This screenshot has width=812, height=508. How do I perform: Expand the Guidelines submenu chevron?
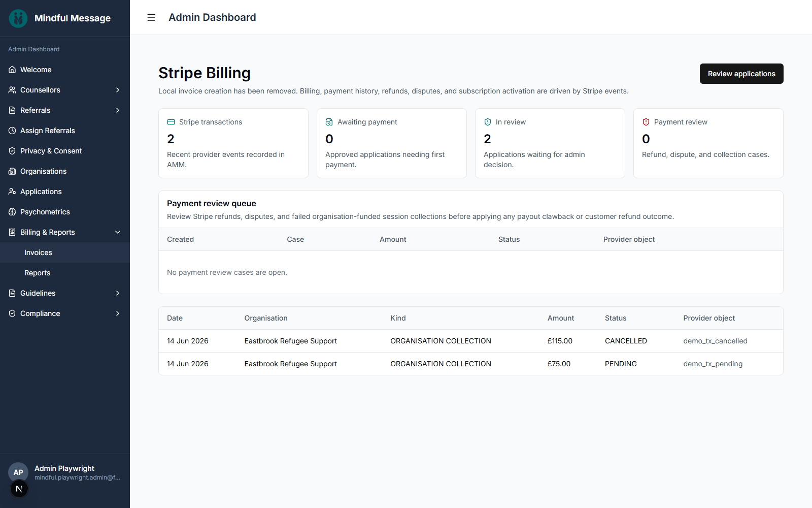[118, 293]
